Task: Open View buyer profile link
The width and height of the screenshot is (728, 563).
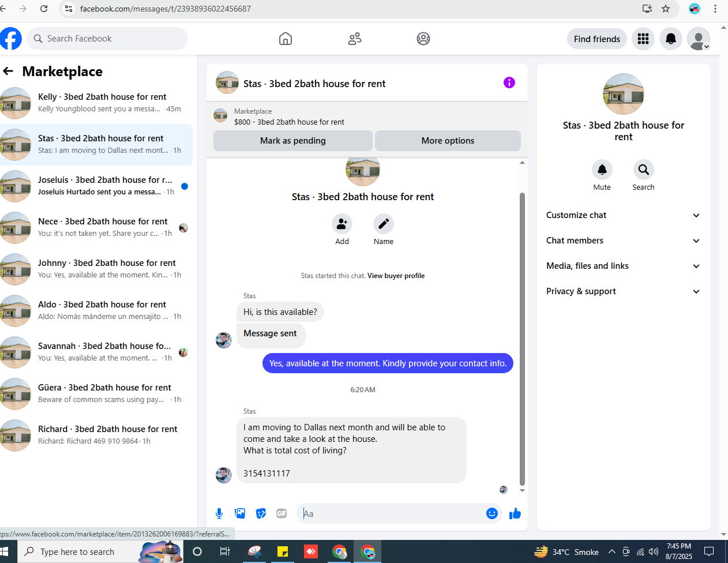Action: (396, 276)
